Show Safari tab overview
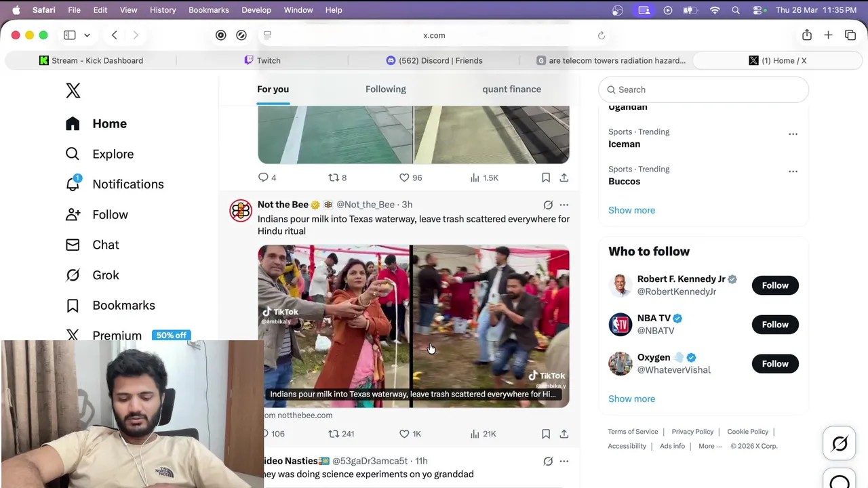The image size is (868, 488). click(850, 35)
